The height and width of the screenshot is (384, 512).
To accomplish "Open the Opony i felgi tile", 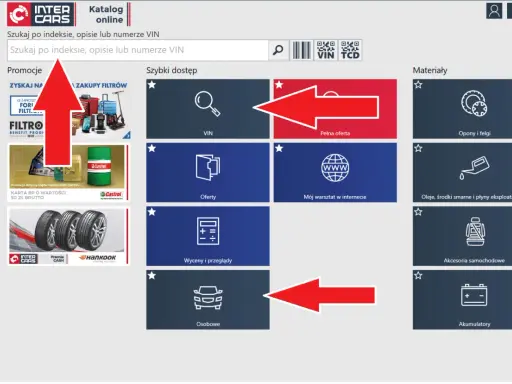I will pos(462,109).
